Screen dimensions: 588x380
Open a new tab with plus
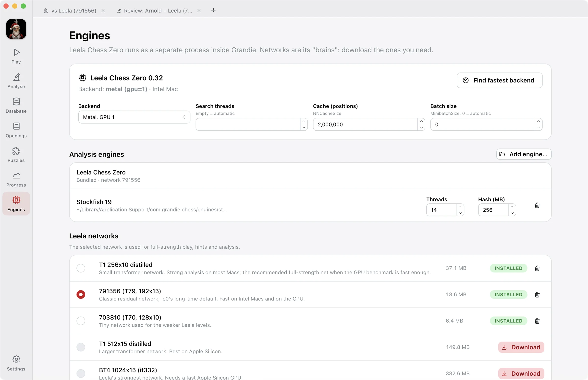(213, 10)
